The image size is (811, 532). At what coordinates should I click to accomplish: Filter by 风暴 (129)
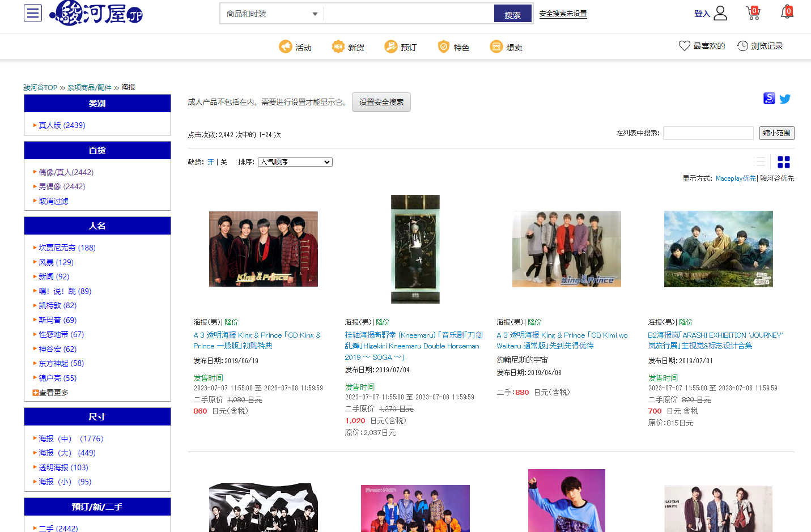tap(56, 262)
